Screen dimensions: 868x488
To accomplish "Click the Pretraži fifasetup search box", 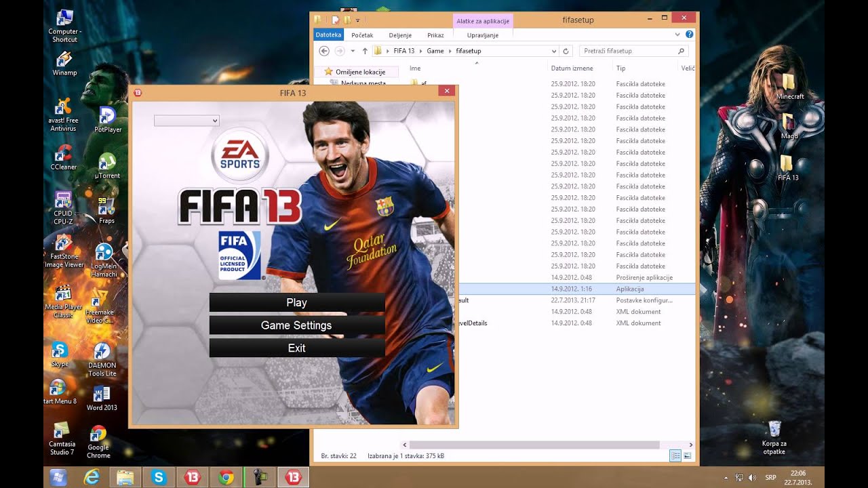I will point(627,51).
